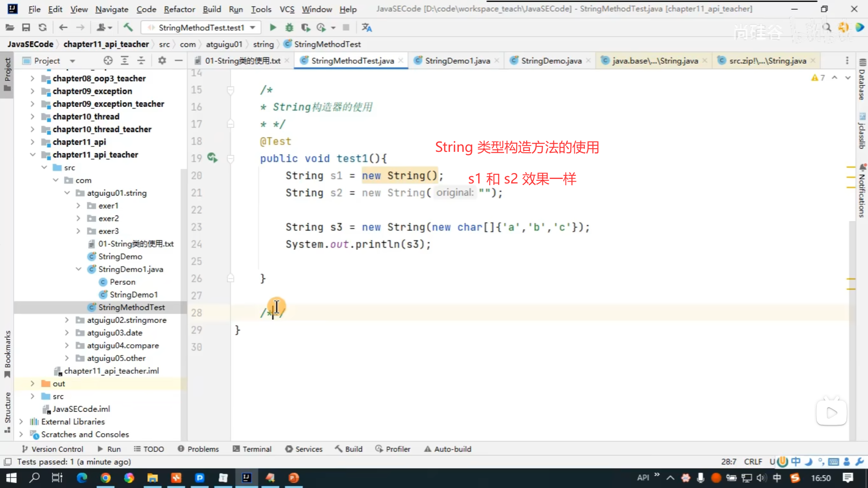Click the Select Opened File crosshair icon
The width and height of the screenshot is (868, 488).
[108, 61]
